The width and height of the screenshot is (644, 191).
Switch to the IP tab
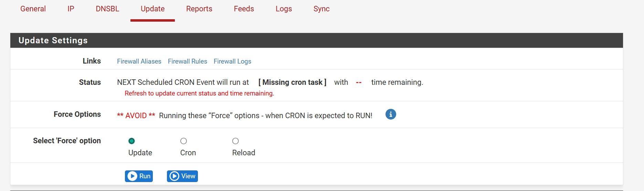point(71,9)
